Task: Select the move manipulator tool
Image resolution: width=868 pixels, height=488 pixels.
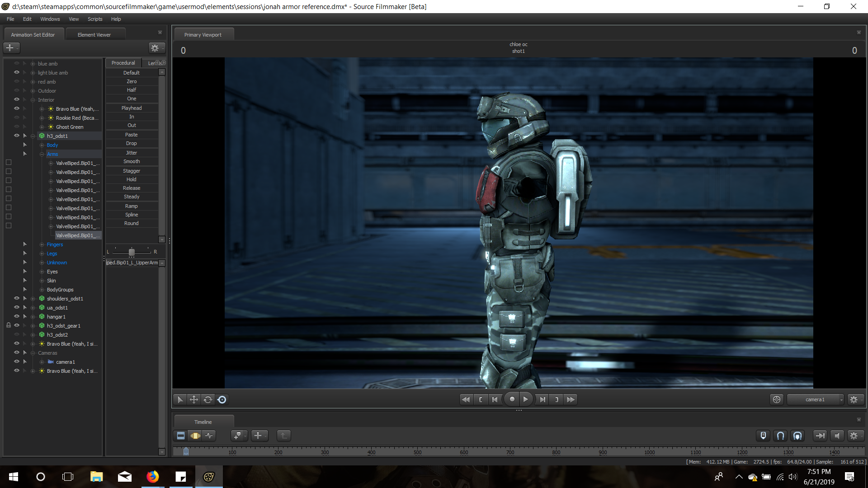Action: click(194, 399)
